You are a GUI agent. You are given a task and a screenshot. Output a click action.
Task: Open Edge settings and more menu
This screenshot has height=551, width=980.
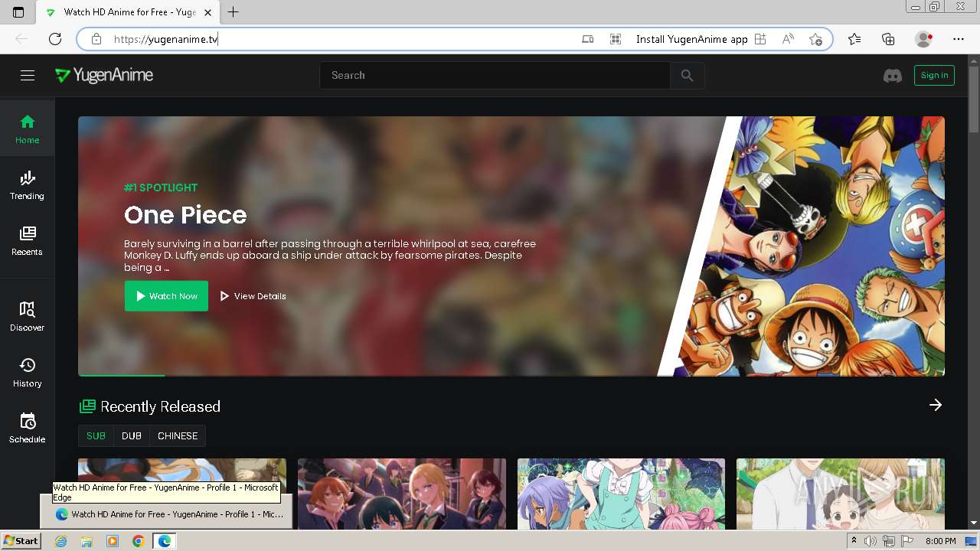pos(959,39)
